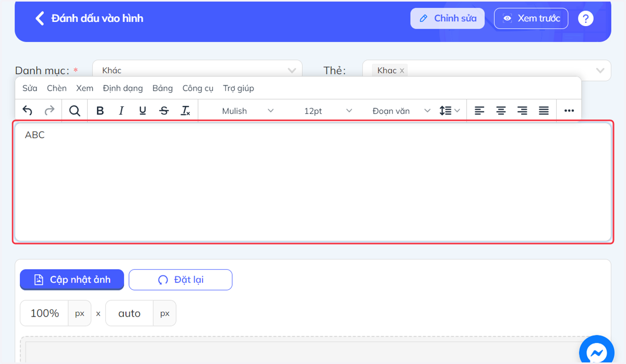Open the Sửa menu

point(30,88)
